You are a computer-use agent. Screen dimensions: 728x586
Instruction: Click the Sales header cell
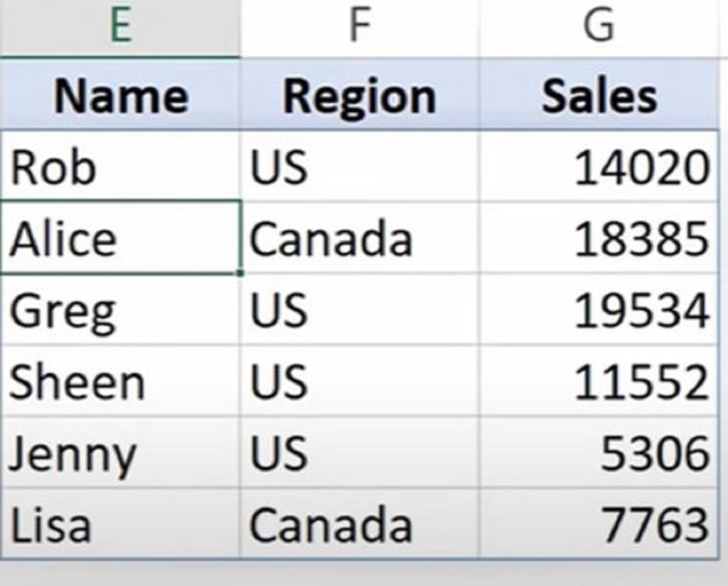(599, 95)
